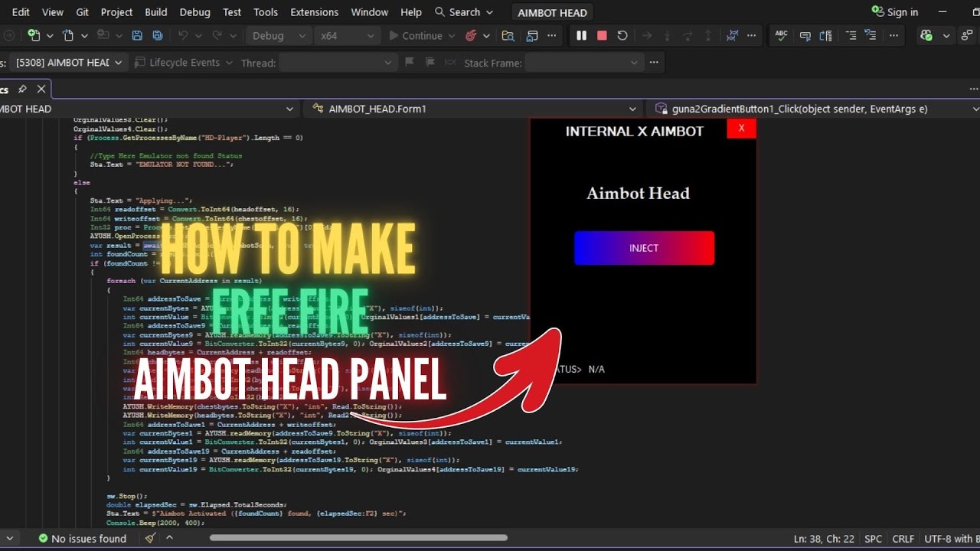
Task: Click the Sign in link
Action: click(x=903, y=12)
